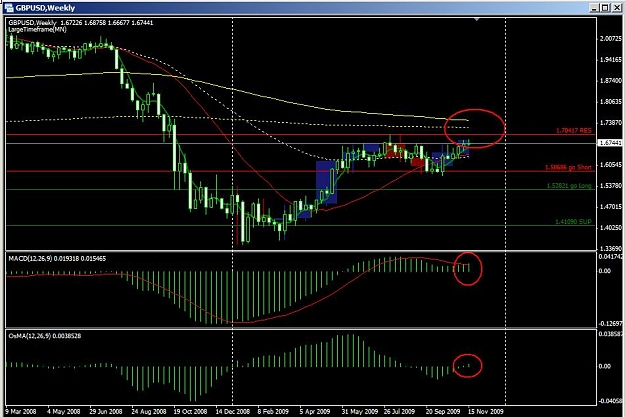The image size is (625, 417).
Task: Click the 1.94165 price scale value
Action: (611, 60)
